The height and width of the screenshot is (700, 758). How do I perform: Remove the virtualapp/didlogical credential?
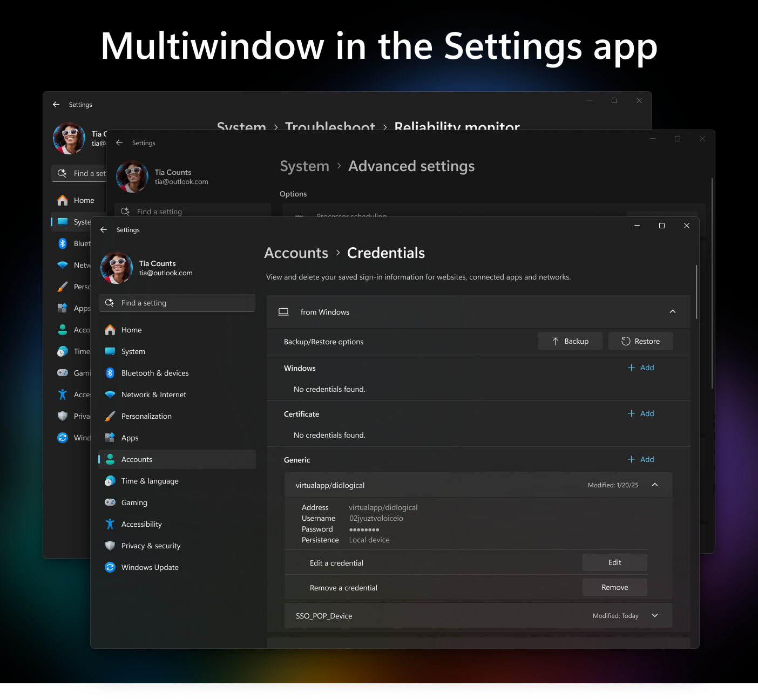[614, 587]
